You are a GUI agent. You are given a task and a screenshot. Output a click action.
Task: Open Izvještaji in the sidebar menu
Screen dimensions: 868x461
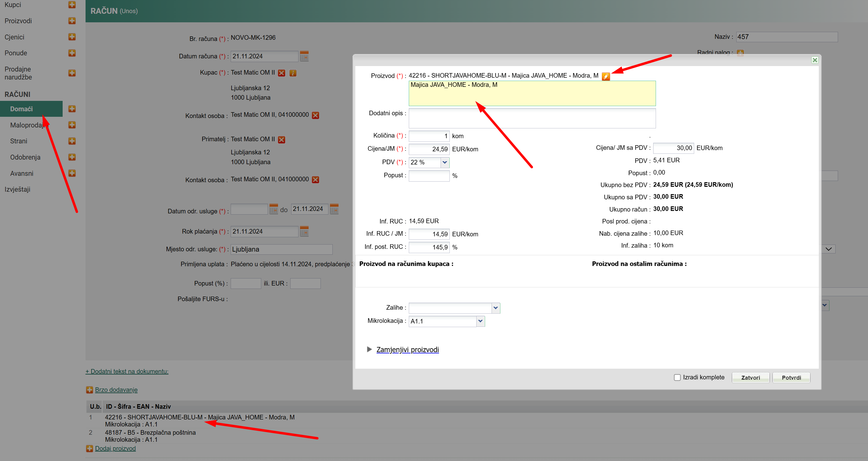coord(17,190)
